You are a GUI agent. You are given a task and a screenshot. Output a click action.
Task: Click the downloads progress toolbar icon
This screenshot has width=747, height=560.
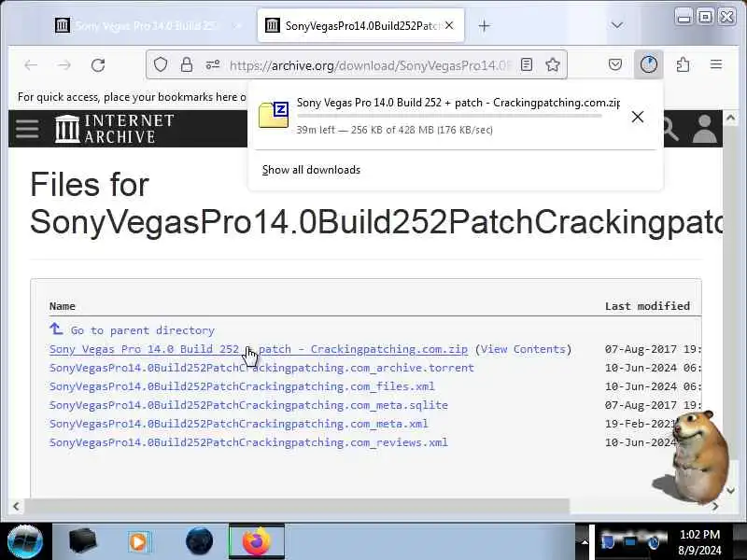pyautogui.click(x=648, y=64)
